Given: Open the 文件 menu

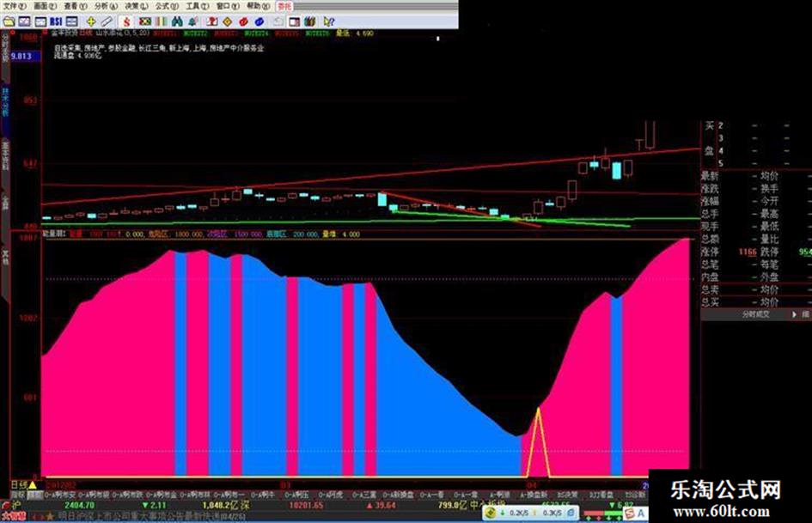Looking at the screenshot, I should click(11, 5).
